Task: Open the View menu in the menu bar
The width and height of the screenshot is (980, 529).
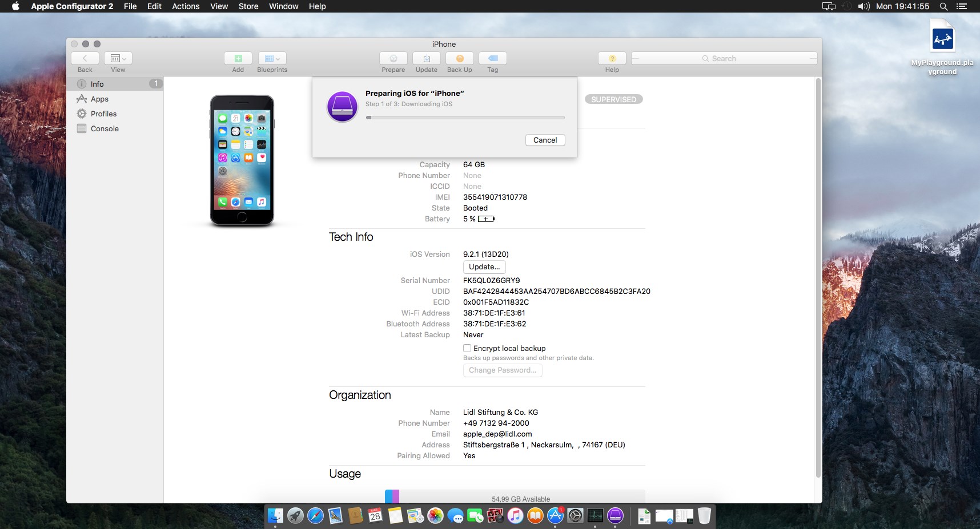Action: click(x=219, y=6)
